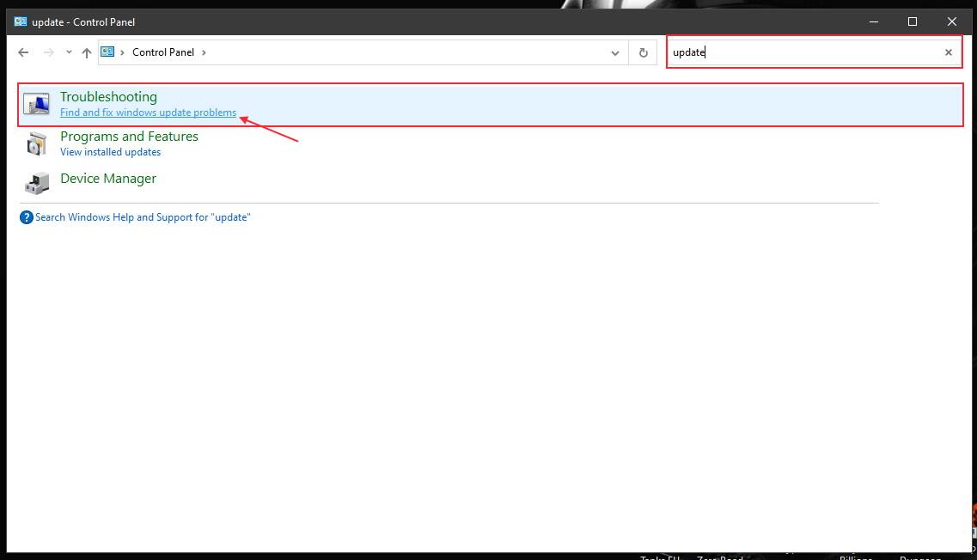
Task: Refresh the Control Panel results
Action: click(643, 52)
